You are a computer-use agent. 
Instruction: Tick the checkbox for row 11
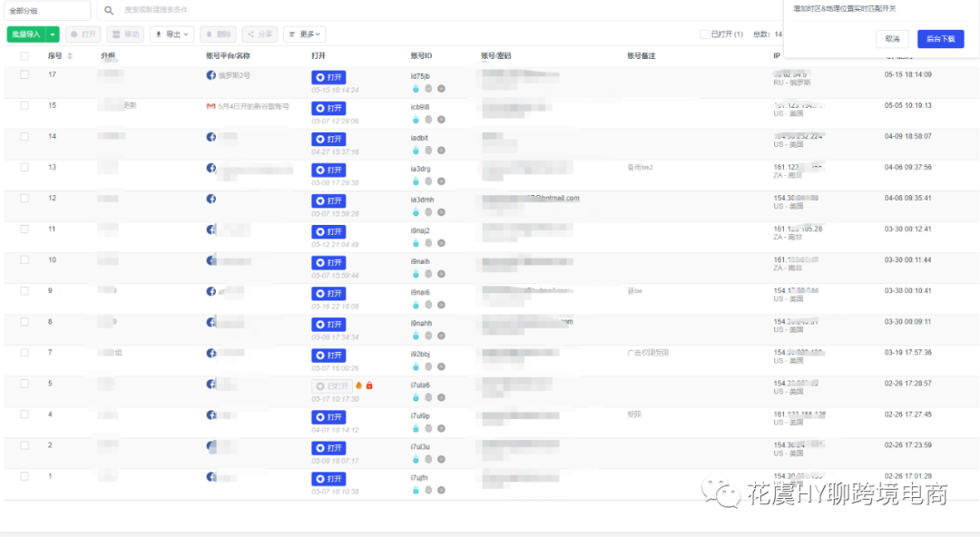pyautogui.click(x=24, y=229)
